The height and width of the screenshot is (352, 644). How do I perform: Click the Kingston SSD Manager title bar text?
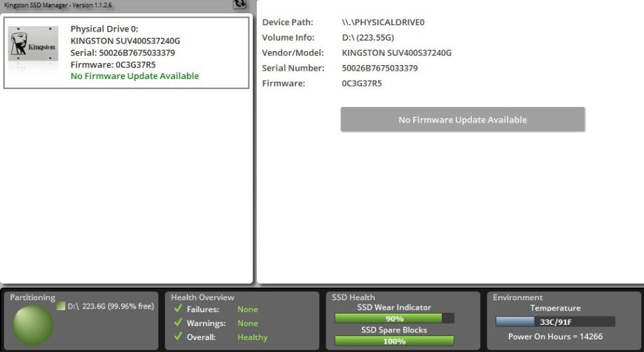coord(58,5)
